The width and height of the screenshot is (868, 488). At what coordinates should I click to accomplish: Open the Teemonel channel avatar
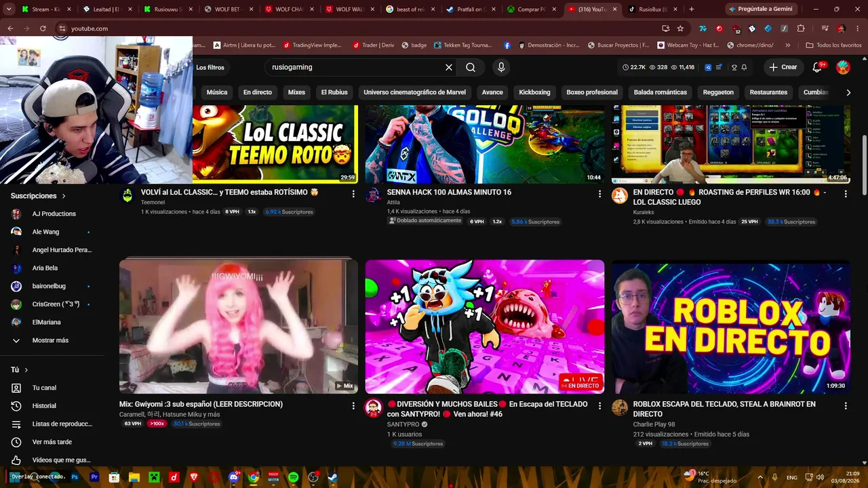click(x=127, y=196)
